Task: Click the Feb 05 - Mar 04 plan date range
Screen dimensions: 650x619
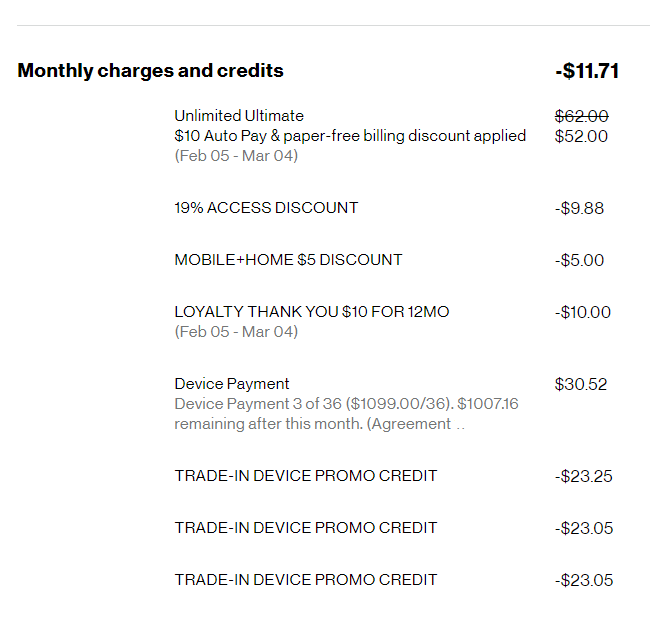Action: point(236,156)
